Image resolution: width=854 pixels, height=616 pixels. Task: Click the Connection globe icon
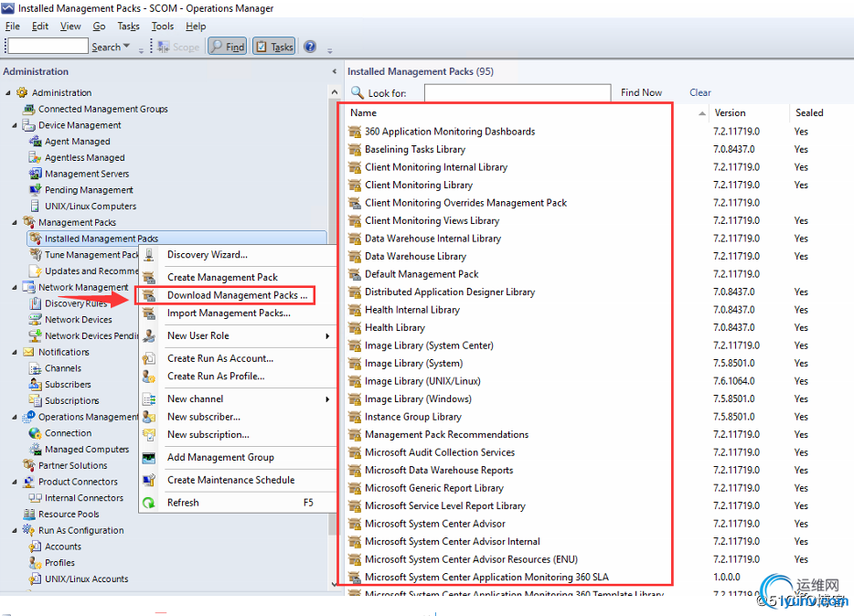click(x=35, y=433)
